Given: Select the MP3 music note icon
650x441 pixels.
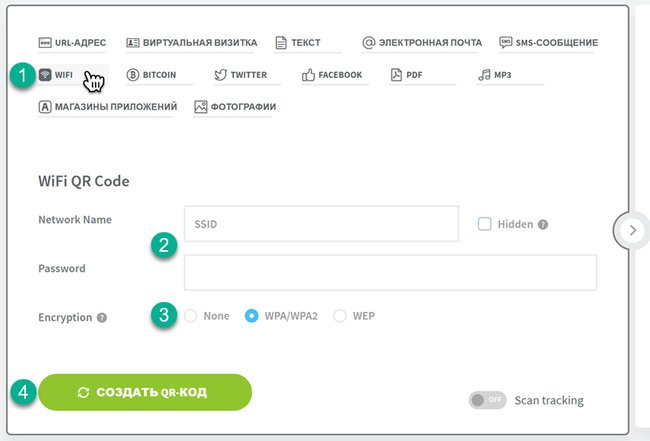Looking at the screenshot, I should (x=484, y=75).
